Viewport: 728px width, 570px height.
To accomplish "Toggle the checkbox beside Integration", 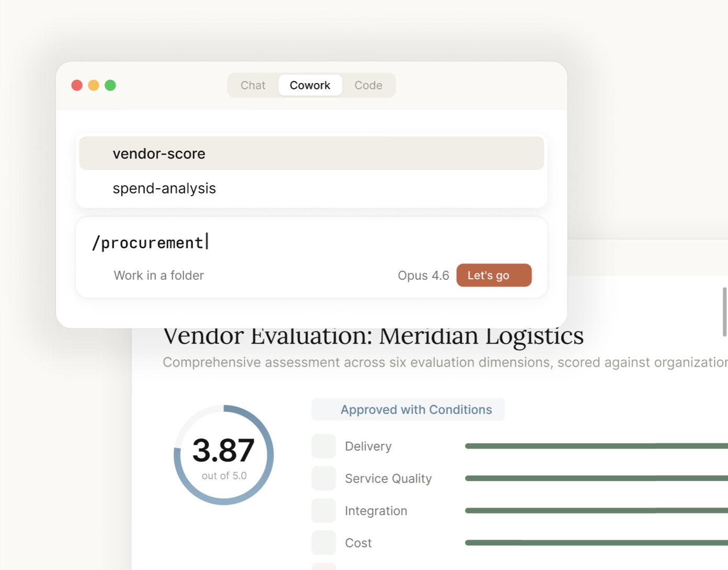I will [324, 510].
